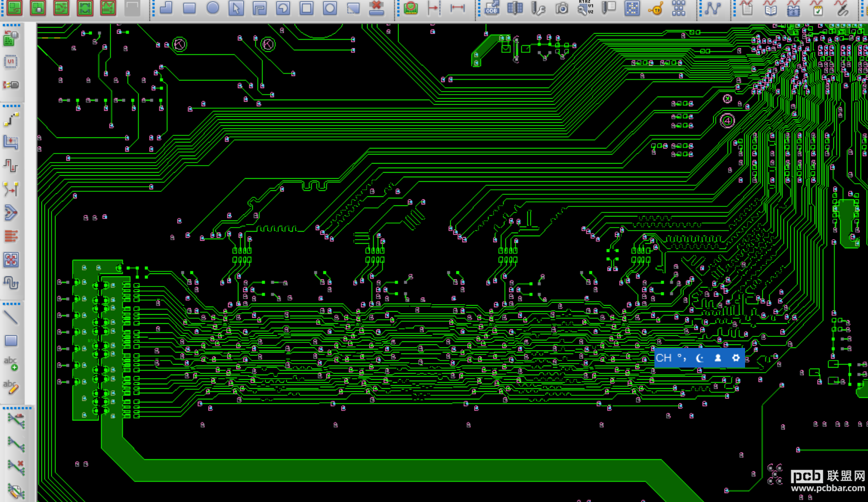Click the Add Line tool in sidebar

tap(11, 317)
